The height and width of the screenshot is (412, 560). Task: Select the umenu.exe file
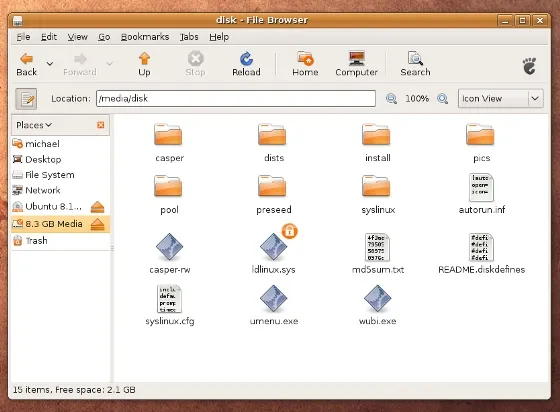(x=274, y=306)
